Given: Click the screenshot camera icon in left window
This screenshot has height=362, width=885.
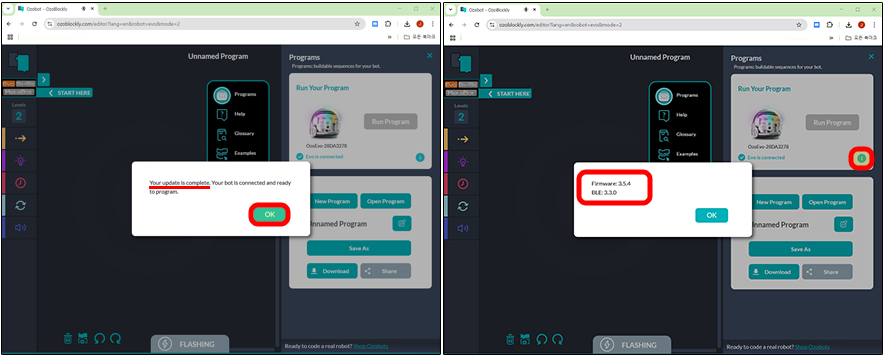Looking at the screenshot, I should 83,338.
